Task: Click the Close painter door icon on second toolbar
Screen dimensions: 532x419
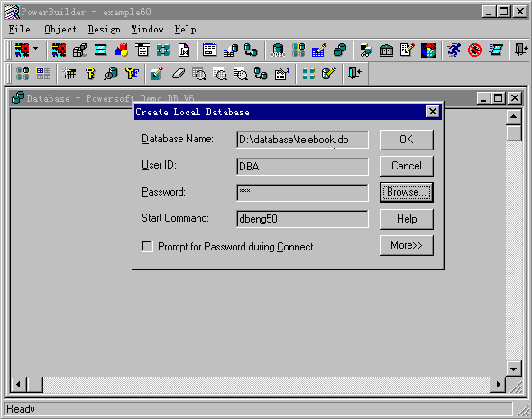Action: pyautogui.click(x=355, y=73)
